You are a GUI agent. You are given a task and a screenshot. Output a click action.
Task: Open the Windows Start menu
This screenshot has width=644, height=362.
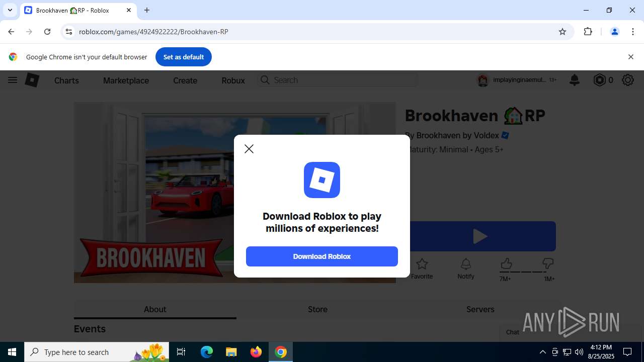(12, 352)
